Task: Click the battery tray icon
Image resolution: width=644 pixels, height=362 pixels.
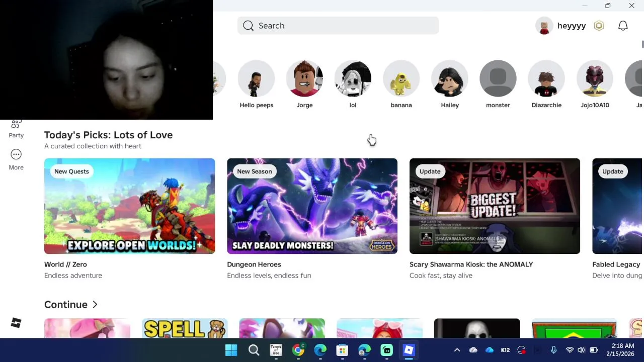Action: (594, 350)
